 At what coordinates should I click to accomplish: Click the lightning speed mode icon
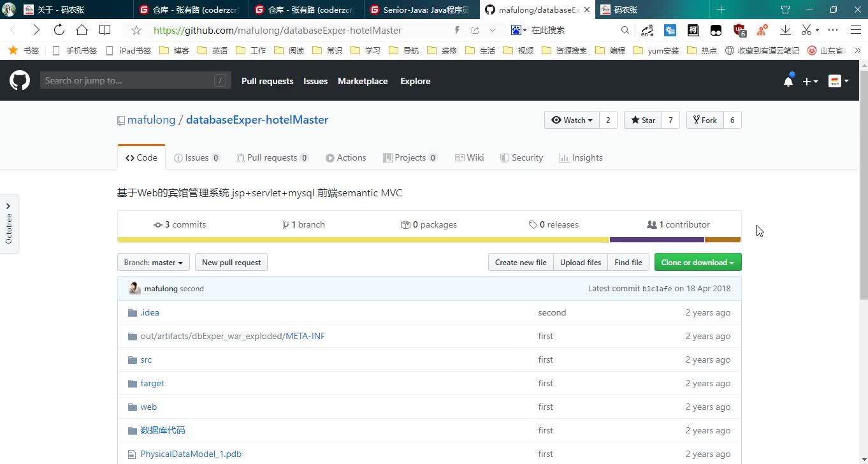(457, 30)
